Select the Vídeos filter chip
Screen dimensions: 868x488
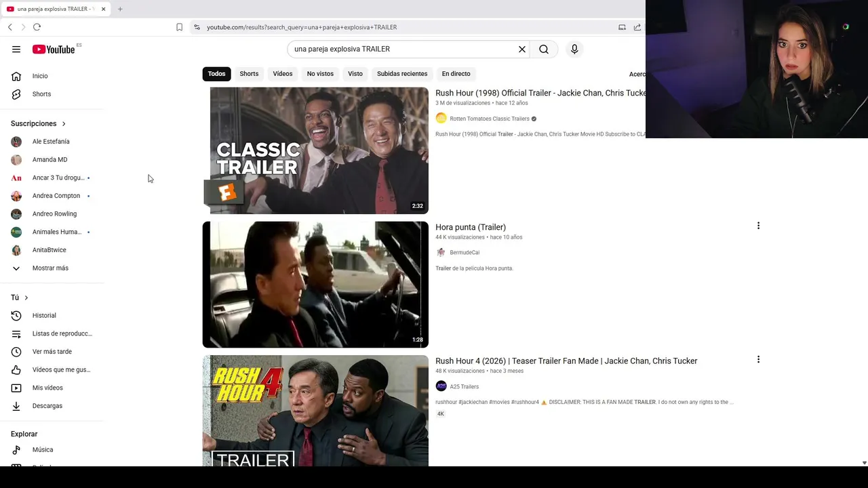283,74
